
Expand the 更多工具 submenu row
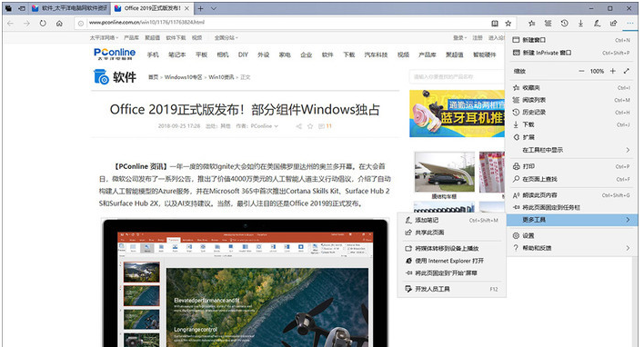coord(571,220)
